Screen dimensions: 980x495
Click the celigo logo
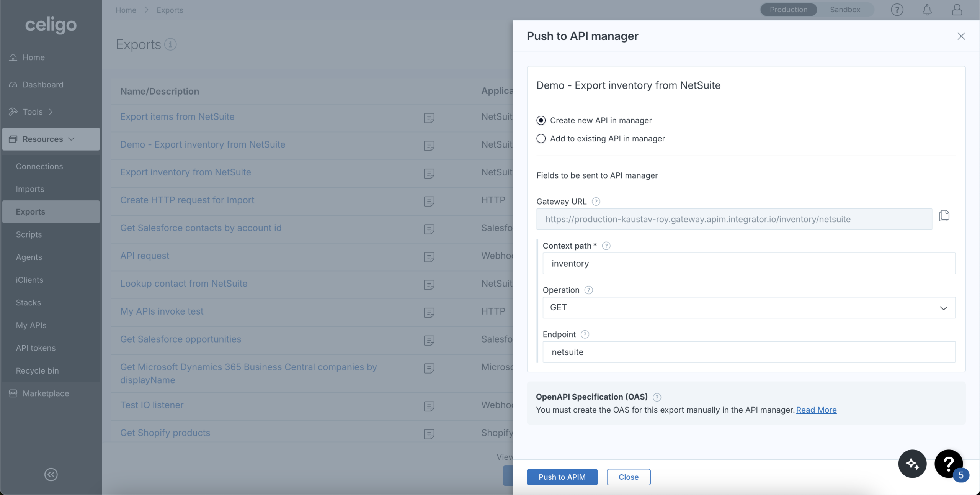tap(51, 25)
